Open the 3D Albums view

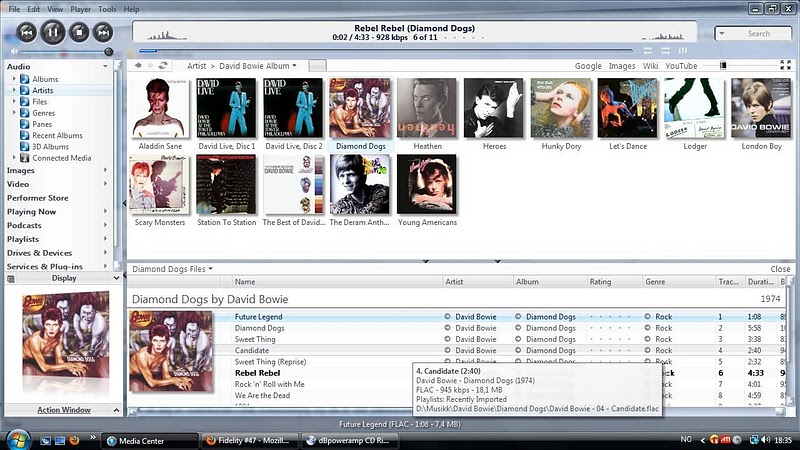point(51,146)
